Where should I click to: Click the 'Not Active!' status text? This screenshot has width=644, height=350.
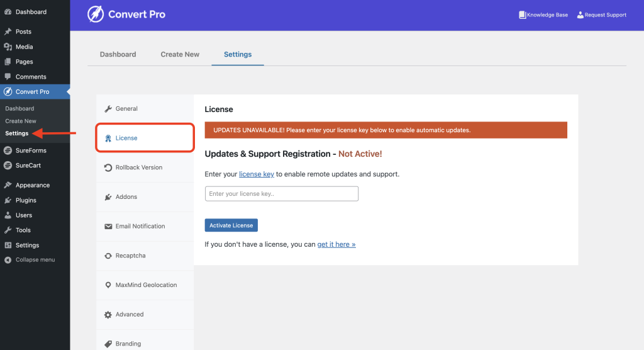(x=360, y=154)
